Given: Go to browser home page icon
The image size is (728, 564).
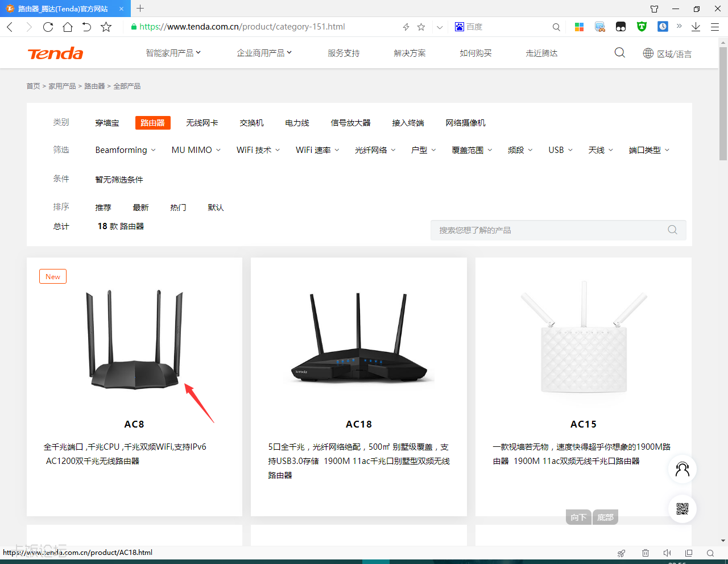Looking at the screenshot, I should point(68,27).
